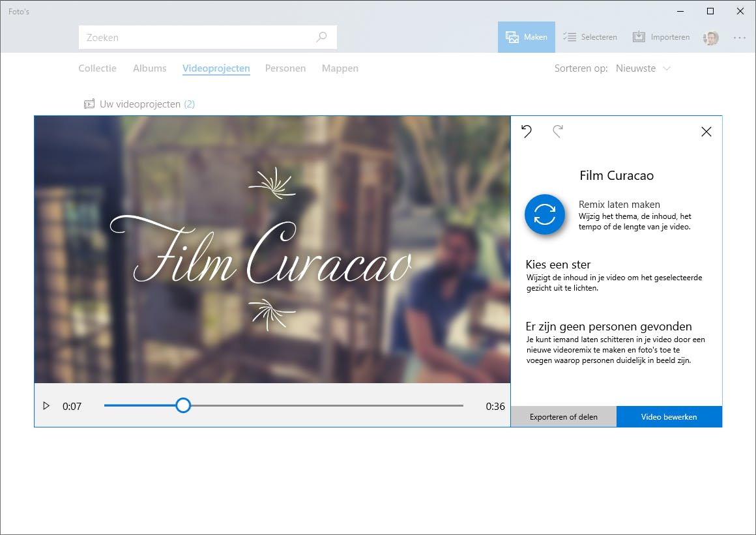The height and width of the screenshot is (535, 756).
Task: Click the video progress slider handle
Action: (183, 405)
